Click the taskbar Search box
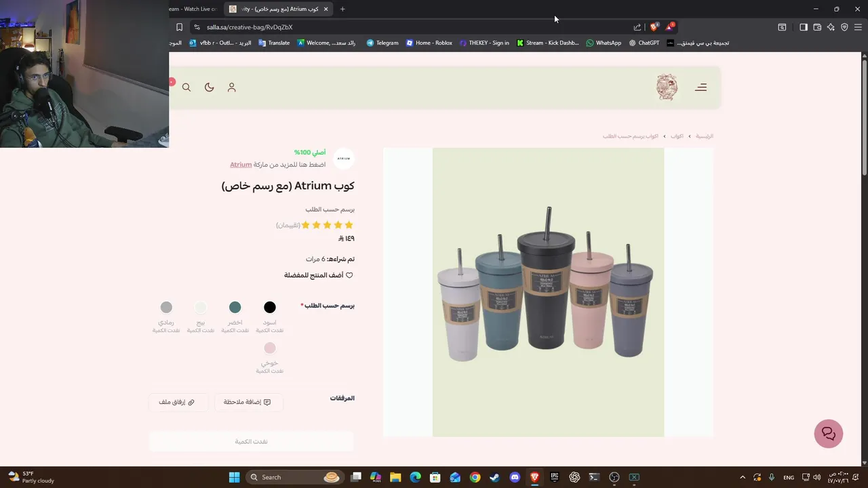868x488 pixels. click(x=294, y=477)
